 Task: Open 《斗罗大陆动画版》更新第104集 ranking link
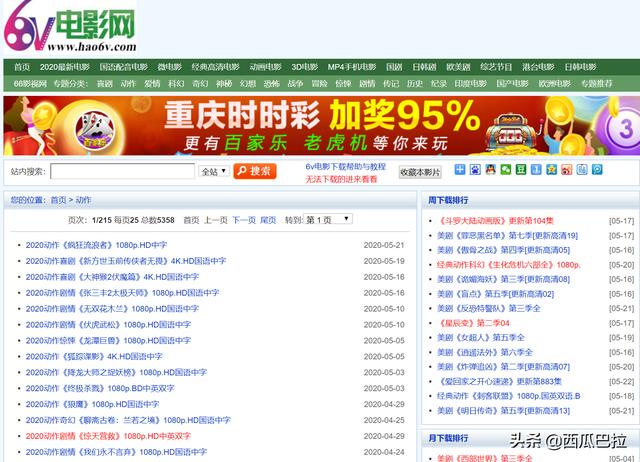[495, 221]
